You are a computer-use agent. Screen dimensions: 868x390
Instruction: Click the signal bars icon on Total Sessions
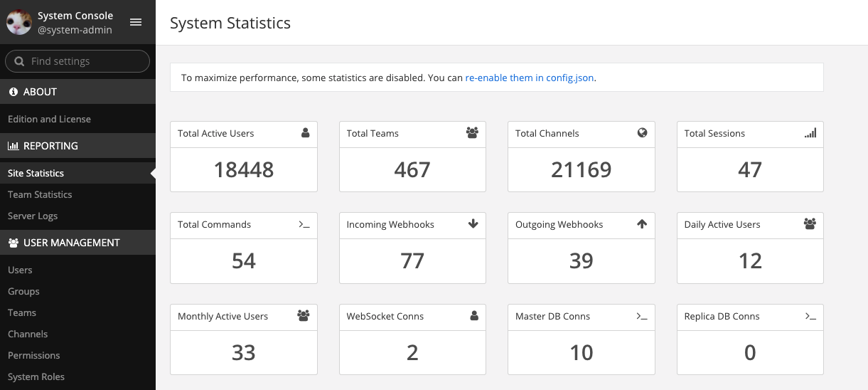point(810,132)
